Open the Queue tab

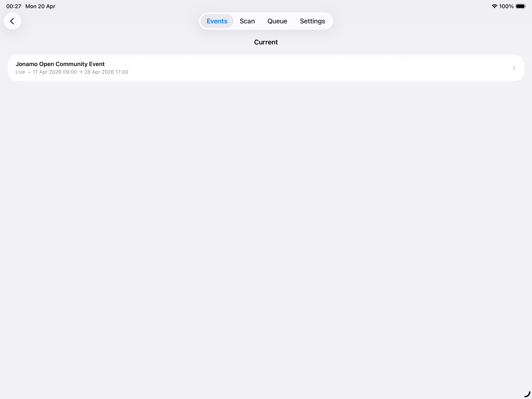click(x=277, y=21)
